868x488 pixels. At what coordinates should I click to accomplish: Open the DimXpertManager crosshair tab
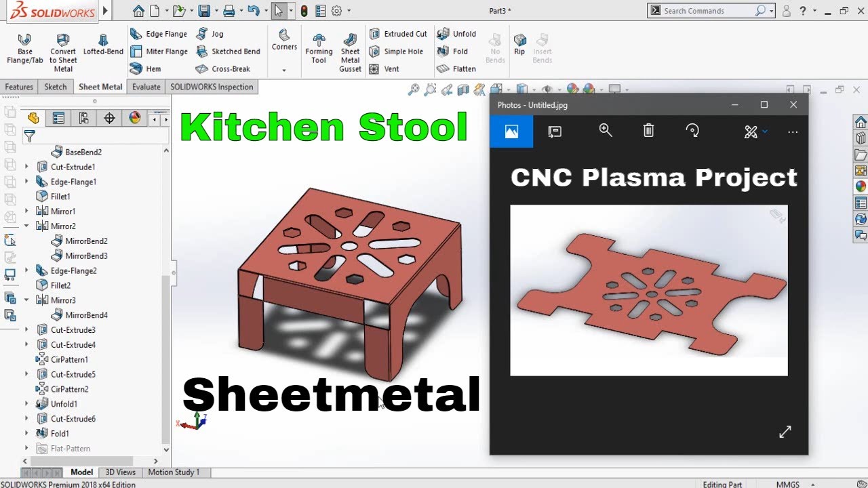coord(109,118)
